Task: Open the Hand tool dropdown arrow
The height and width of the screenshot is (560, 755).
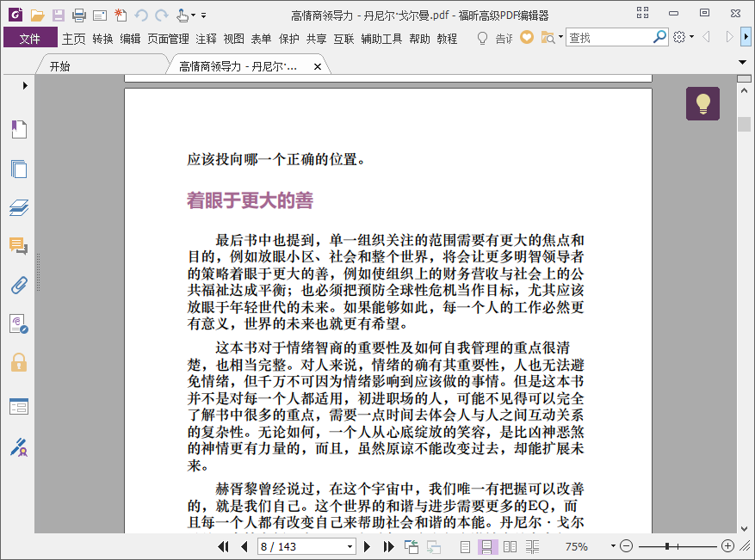Action: [194, 15]
